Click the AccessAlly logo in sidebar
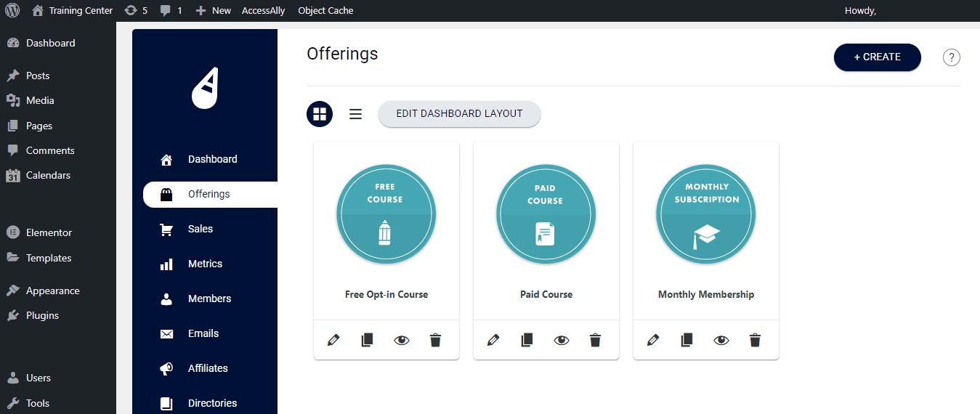Screen dimensions: 980x414 205,88
